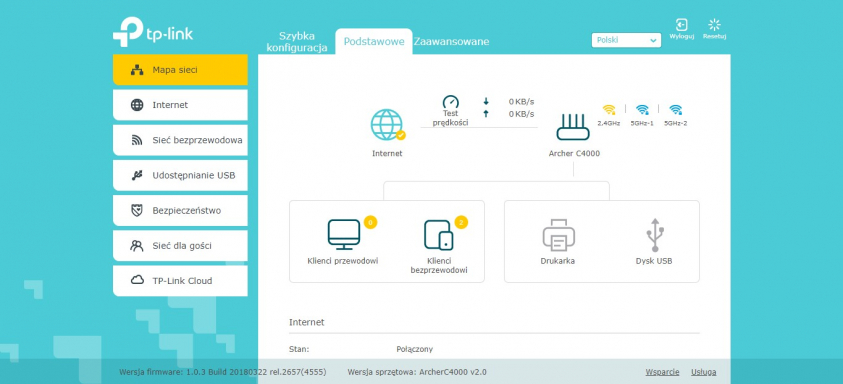The height and width of the screenshot is (384, 843).
Task: Open TP-Link Cloud menu item
Action: 180,281
